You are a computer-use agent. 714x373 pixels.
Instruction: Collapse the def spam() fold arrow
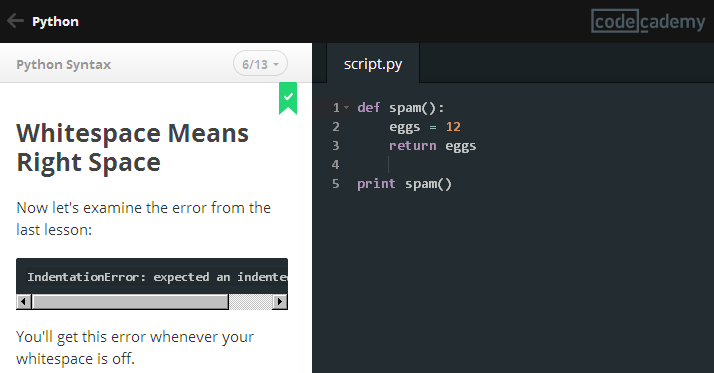pyautogui.click(x=347, y=107)
